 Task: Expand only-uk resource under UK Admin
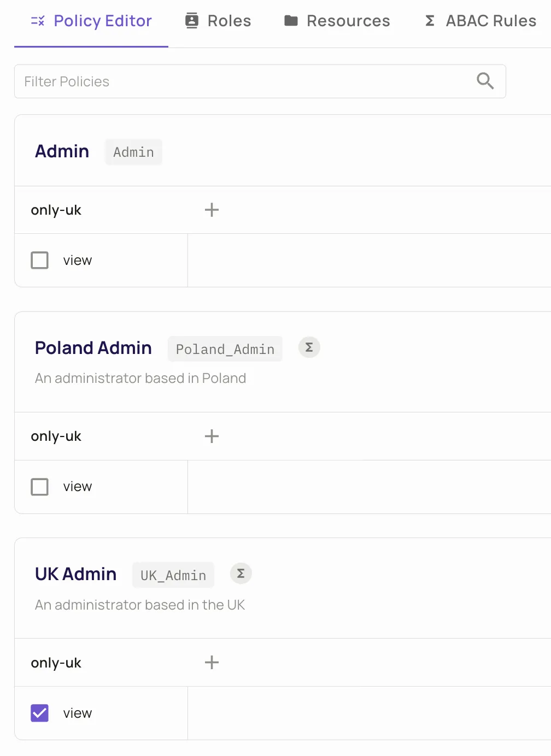(56, 663)
